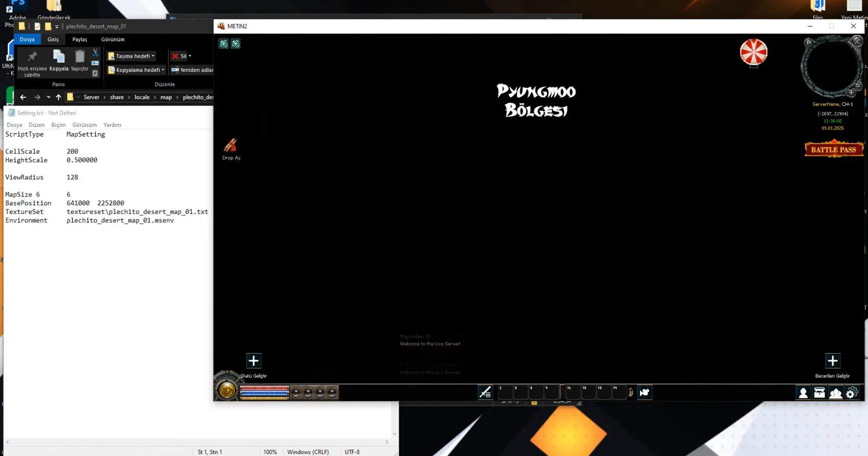Open Düzen menu in Notepad
Image resolution: width=868 pixels, height=456 pixels.
tap(37, 125)
